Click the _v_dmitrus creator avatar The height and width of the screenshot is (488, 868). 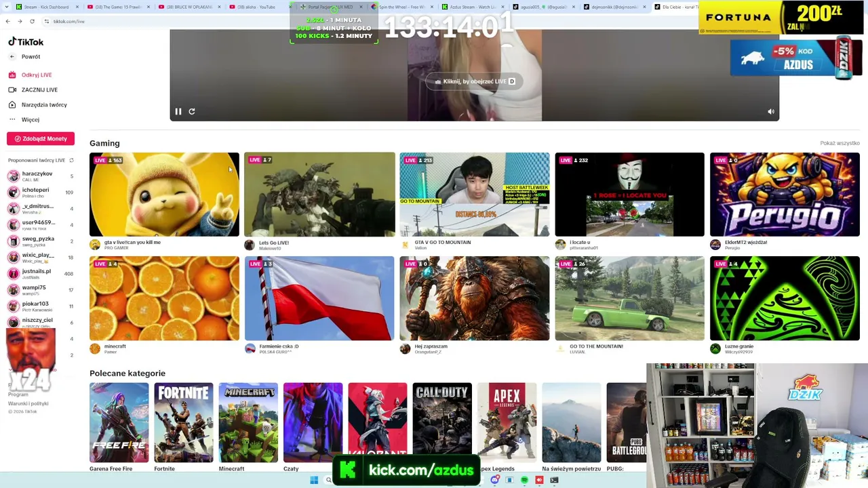[14, 209]
